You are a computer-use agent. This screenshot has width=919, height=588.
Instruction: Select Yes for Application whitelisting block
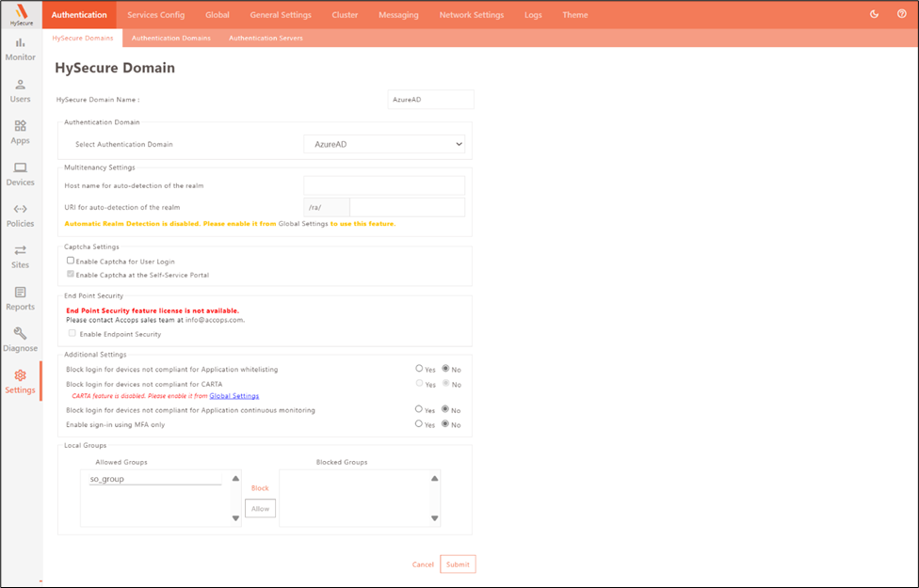coord(420,369)
